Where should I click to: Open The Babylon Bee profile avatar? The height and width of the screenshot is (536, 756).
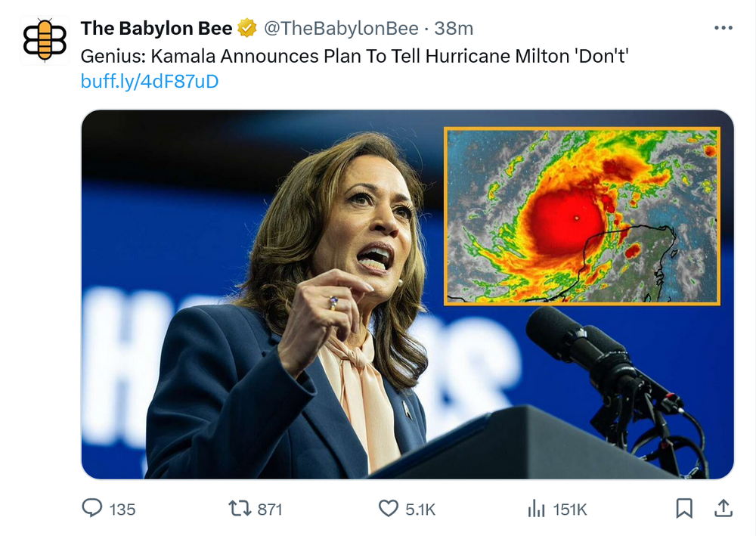tap(45, 40)
